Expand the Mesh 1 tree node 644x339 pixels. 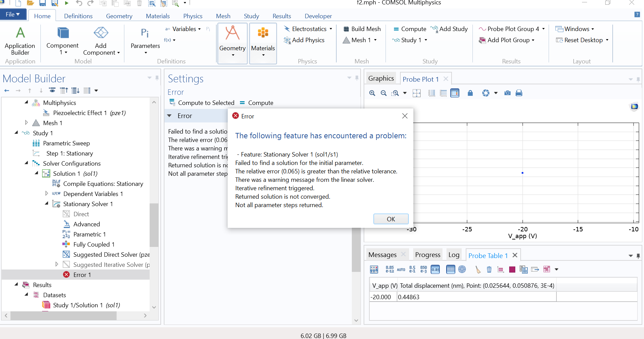click(26, 123)
